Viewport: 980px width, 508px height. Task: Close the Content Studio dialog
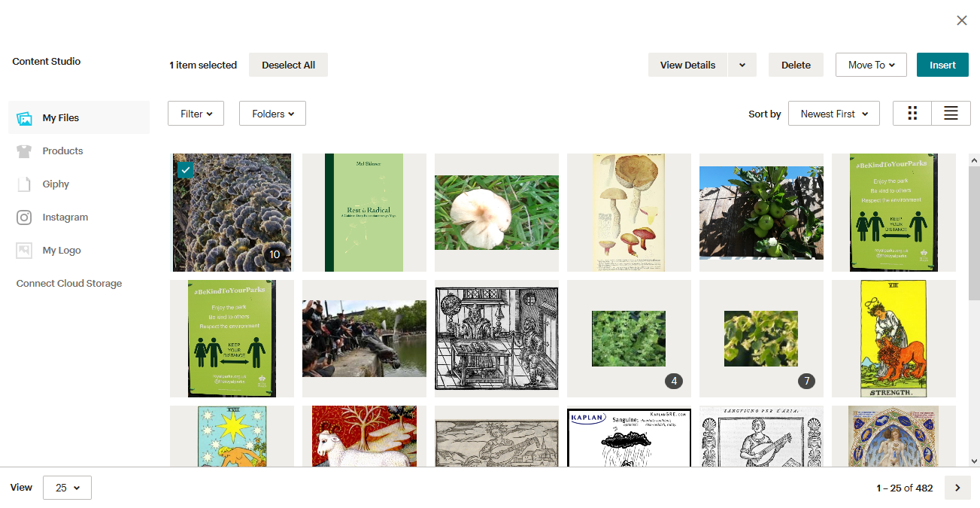coord(961,20)
